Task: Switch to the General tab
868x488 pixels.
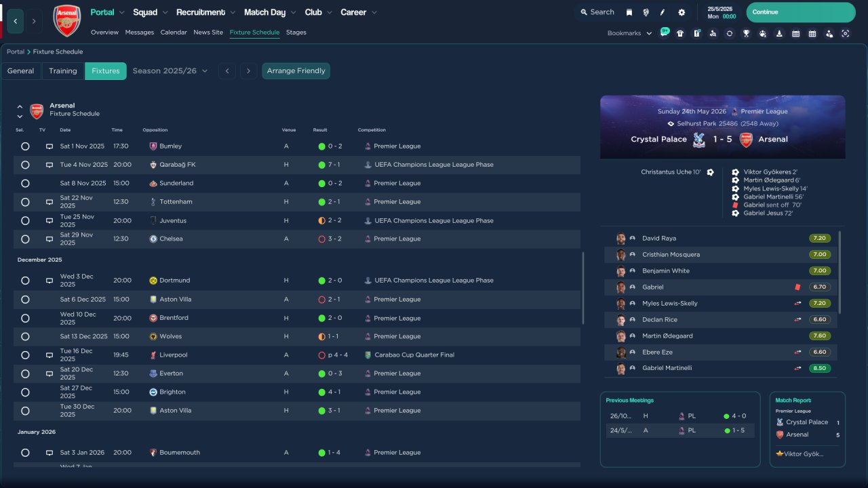Action: pos(21,71)
